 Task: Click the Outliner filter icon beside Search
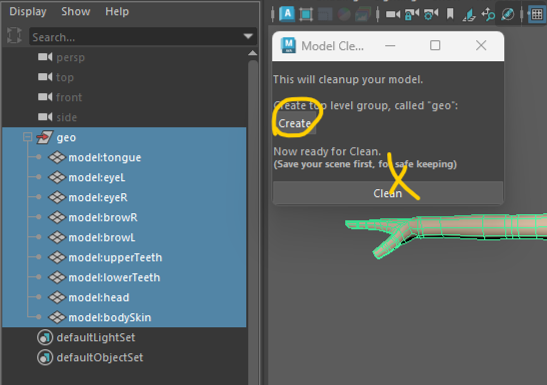(x=14, y=36)
